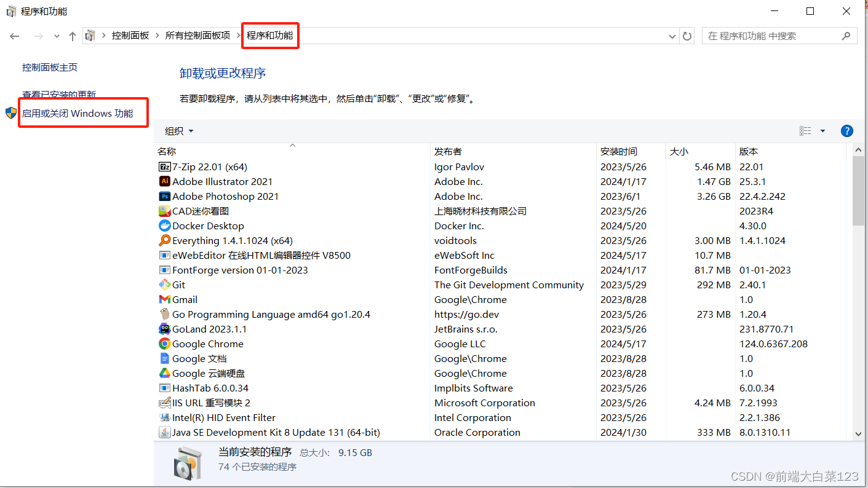868x488 pixels.
Task: Select the 2024/5/20 install date cell
Action: [x=623, y=226]
